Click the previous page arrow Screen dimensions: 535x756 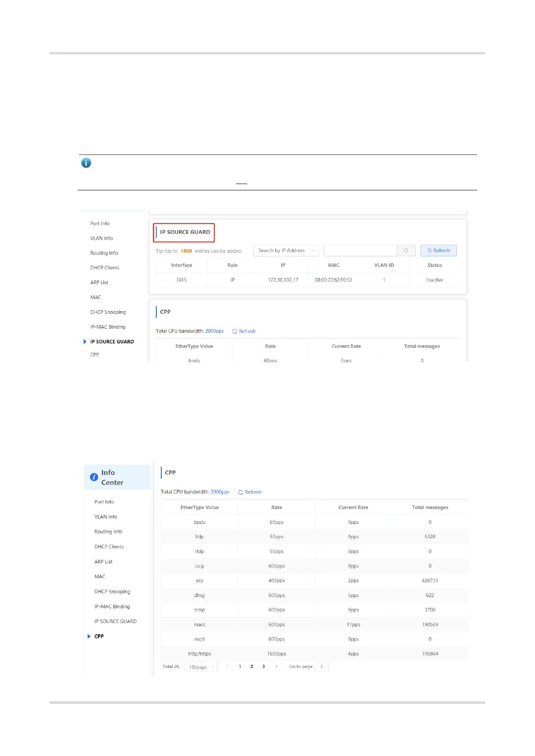click(x=227, y=667)
